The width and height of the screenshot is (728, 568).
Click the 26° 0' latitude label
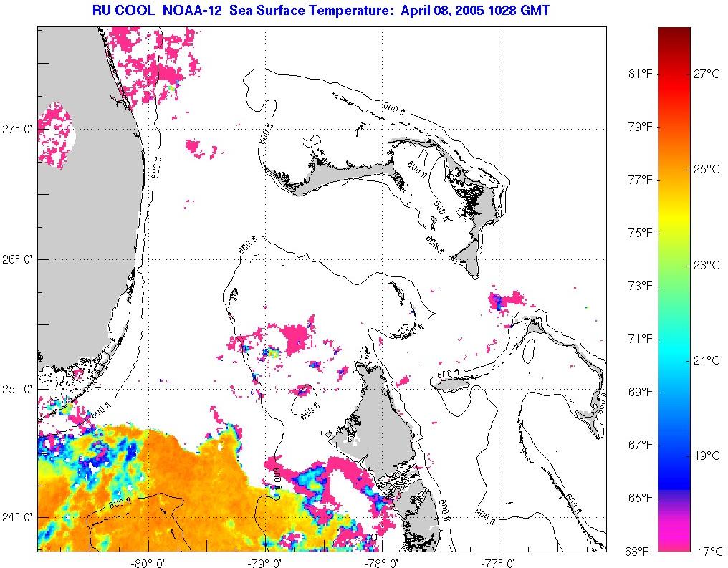point(16,259)
